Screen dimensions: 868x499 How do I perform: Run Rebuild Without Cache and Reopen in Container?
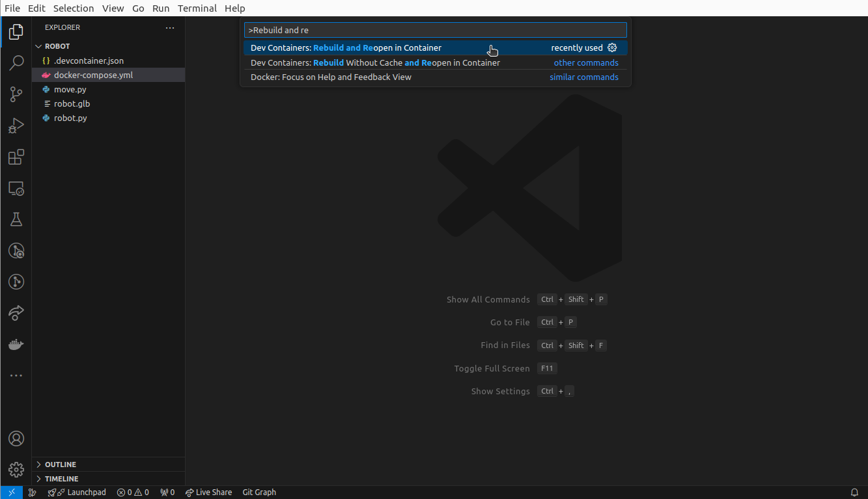(x=435, y=62)
